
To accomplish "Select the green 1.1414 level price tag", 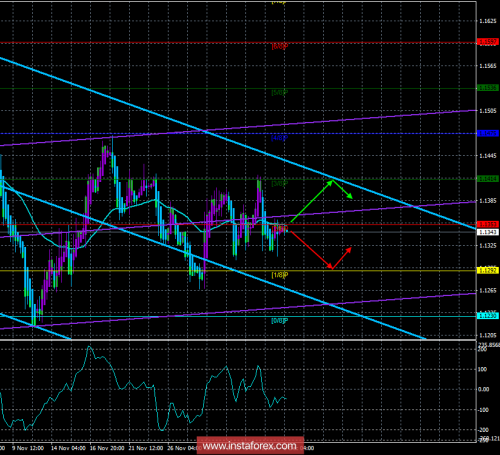I will [488, 179].
